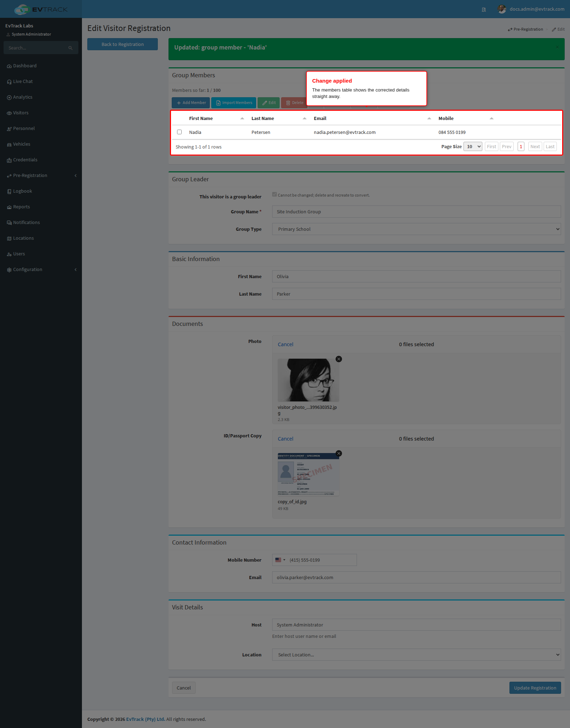
Task: Click the Add Member button
Action: tap(191, 103)
